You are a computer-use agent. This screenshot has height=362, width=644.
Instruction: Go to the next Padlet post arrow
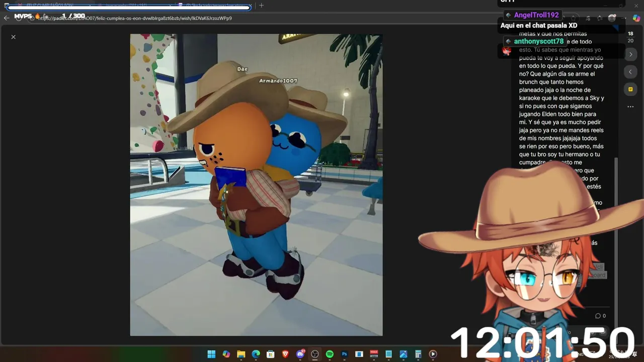click(x=630, y=54)
